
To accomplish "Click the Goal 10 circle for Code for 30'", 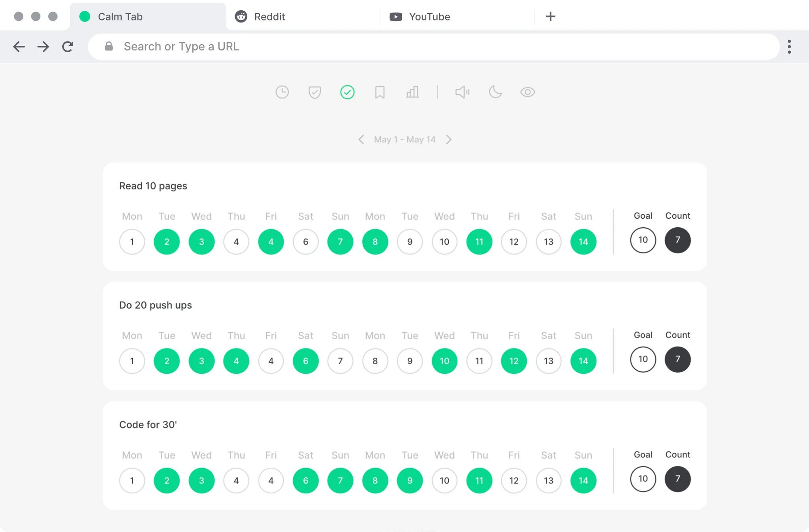I will pyautogui.click(x=643, y=479).
